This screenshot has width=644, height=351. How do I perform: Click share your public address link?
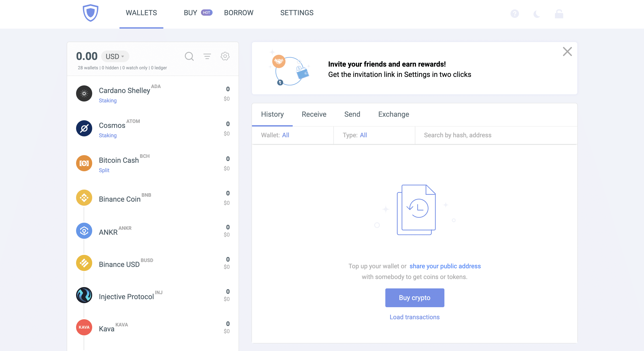tap(445, 266)
